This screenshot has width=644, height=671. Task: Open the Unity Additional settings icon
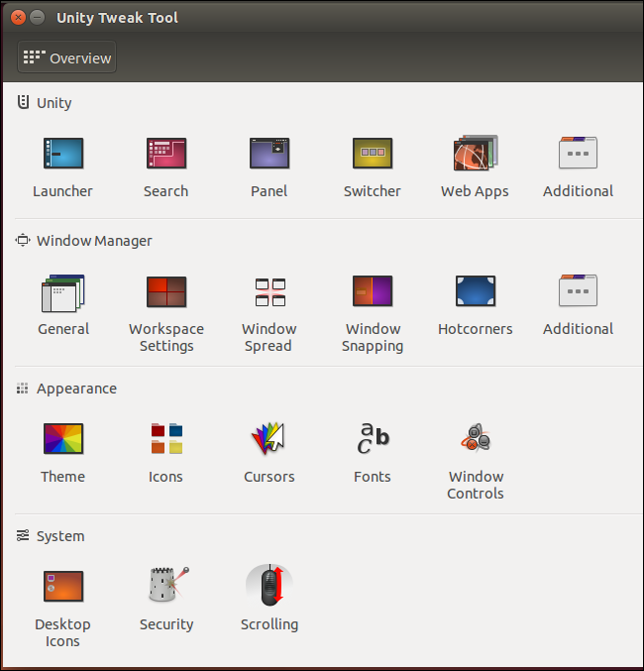click(578, 153)
